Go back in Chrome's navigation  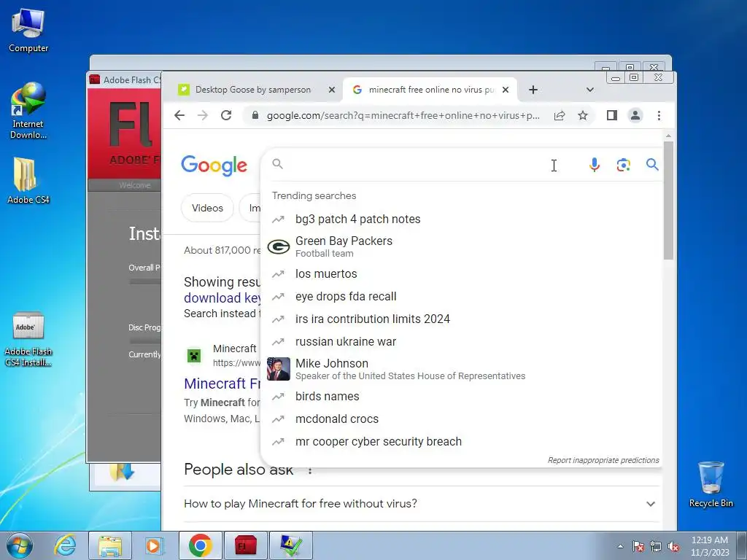point(179,115)
